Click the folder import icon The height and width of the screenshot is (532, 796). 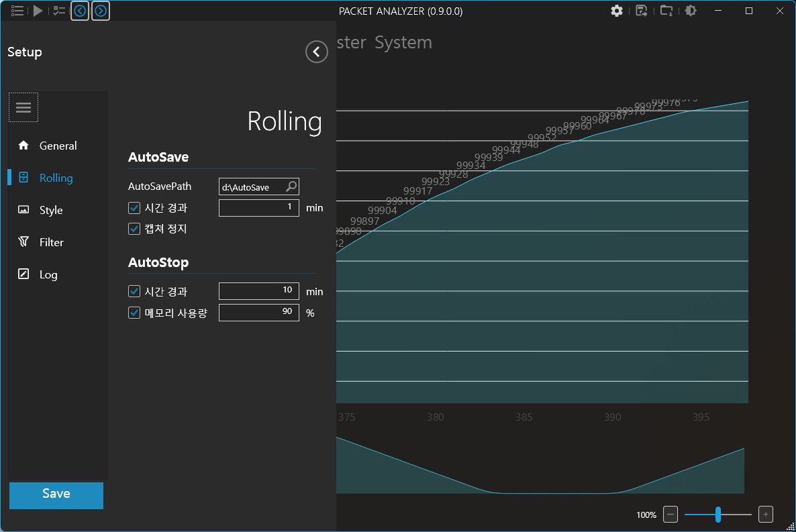point(666,11)
